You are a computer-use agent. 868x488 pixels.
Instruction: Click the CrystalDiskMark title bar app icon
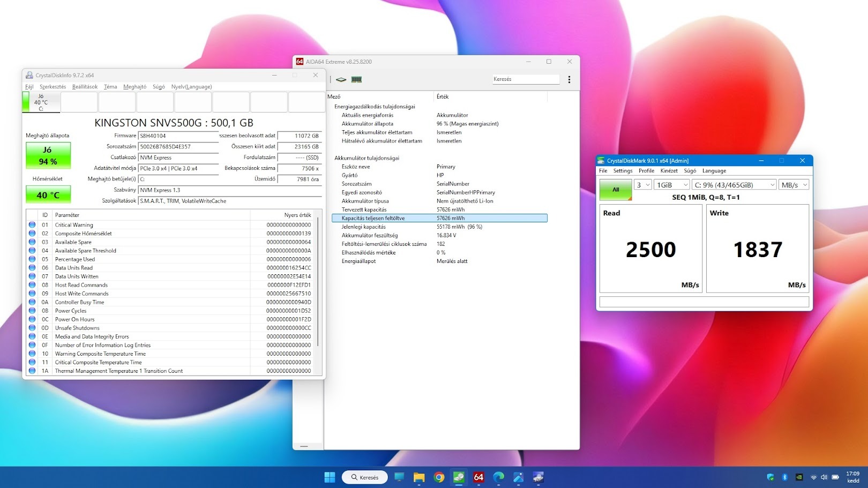pyautogui.click(x=601, y=161)
